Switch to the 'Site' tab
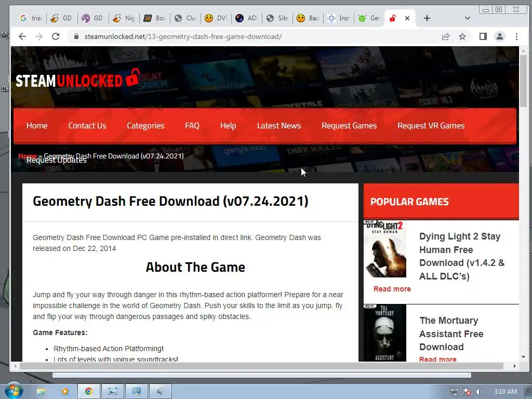The width and height of the screenshot is (532, 399). click(x=277, y=18)
